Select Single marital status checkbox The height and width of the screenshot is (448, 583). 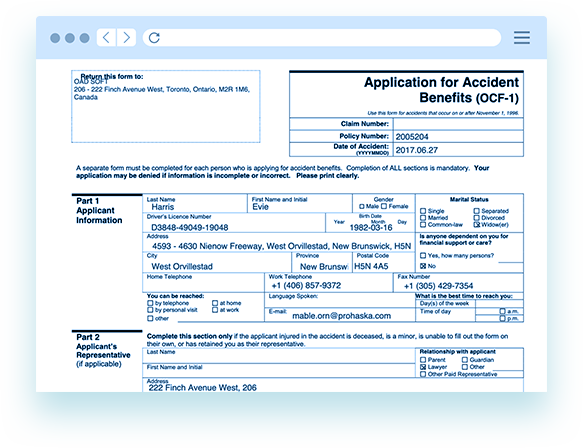(x=423, y=211)
